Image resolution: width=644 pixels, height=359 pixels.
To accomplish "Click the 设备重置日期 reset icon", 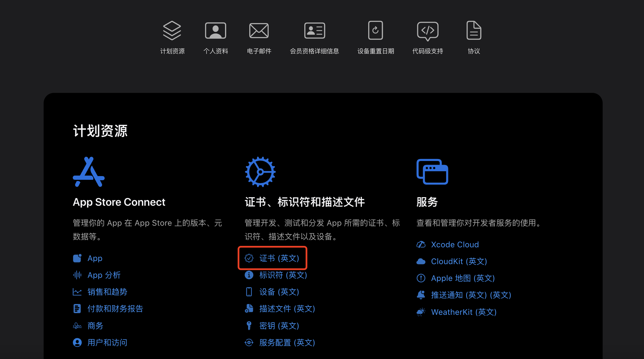I will [x=375, y=30].
